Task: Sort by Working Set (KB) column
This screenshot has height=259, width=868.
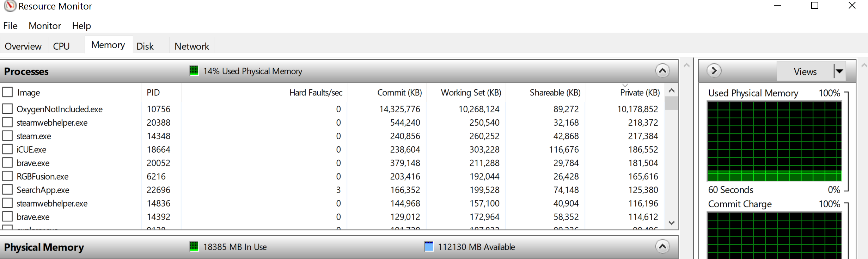Action: point(471,93)
